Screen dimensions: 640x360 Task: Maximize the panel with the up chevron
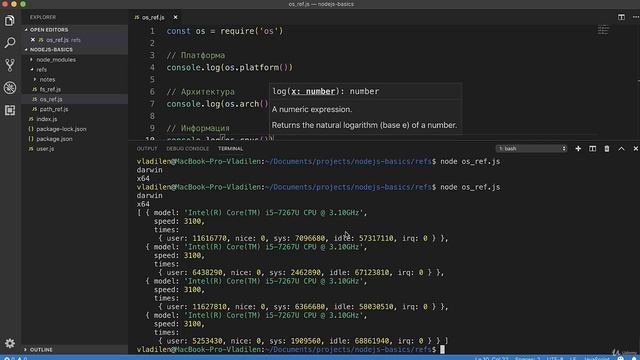tap(621, 149)
